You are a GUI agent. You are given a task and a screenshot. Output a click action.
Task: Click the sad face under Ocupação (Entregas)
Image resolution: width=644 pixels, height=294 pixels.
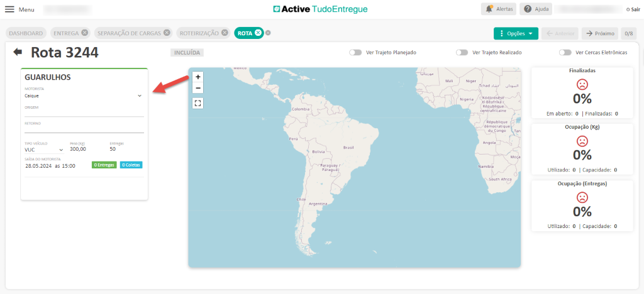coord(582,198)
